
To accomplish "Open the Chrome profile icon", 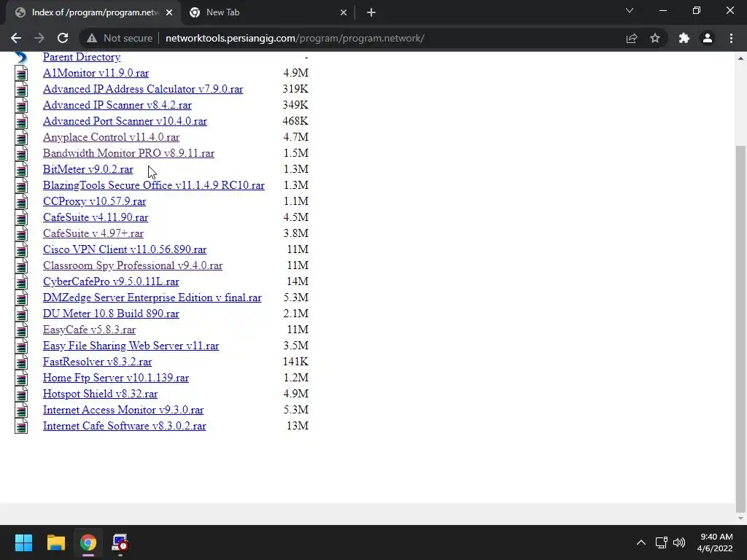I will click(708, 38).
